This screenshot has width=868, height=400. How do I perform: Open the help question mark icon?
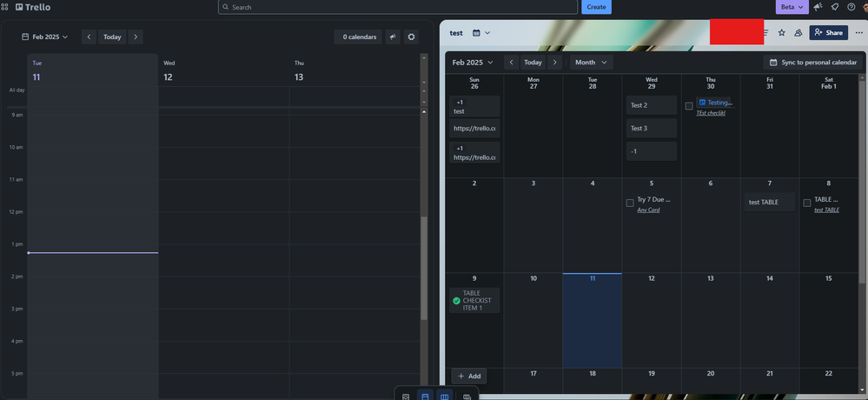[851, 7]
